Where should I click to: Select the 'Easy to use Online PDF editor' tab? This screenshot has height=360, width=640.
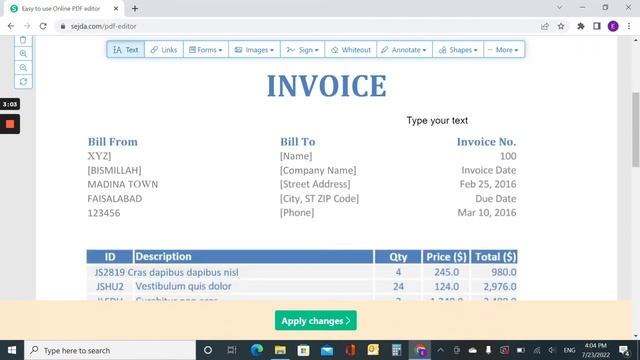[60, 8]
